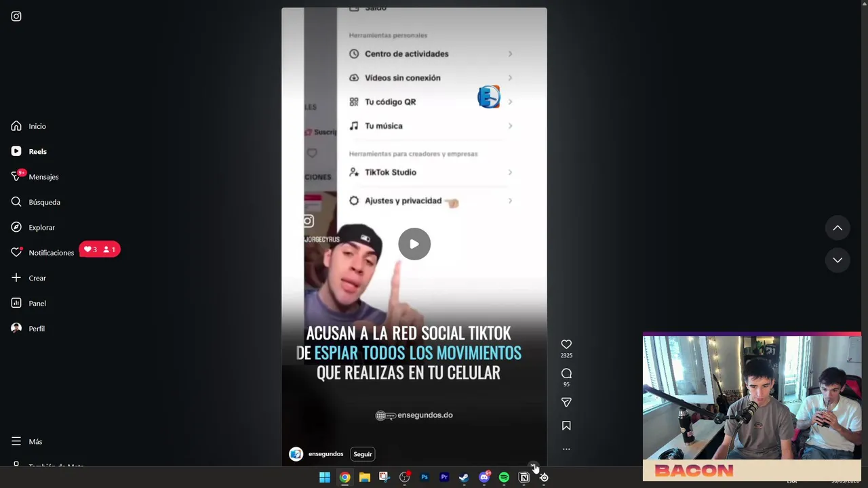The image size is (868, 488).
Task: Open Notificaciones panel
Action: [42, 252]
